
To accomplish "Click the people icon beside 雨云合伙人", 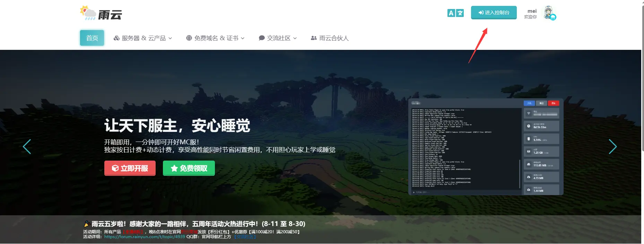I will click(x=314, y=38).
